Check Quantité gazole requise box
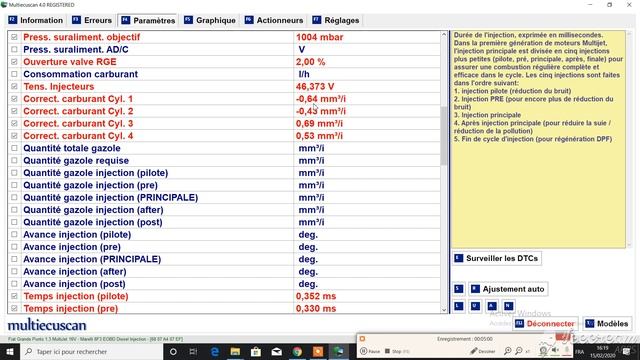The width and height of the screenshot is (640, 360). [14, 160]
